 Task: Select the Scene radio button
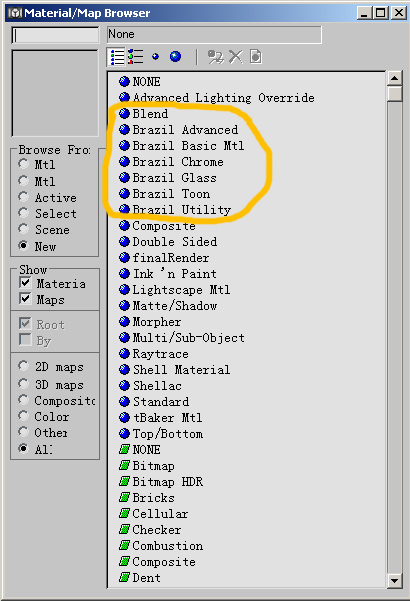(x=24, y=229)
